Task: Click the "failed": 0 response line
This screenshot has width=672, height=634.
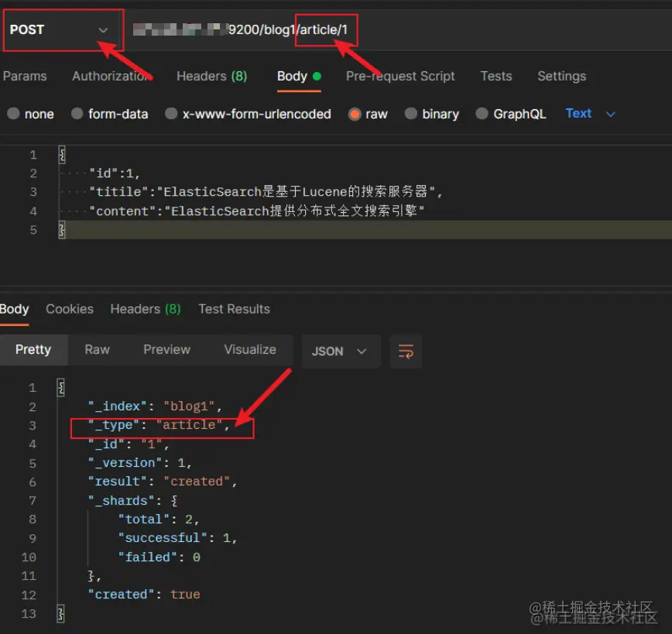Action: click(x=159, y=557)
